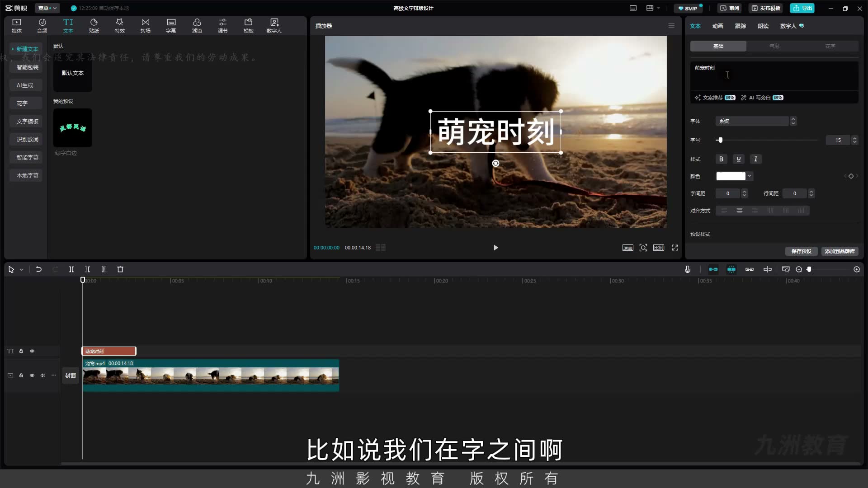Viewport: 868px width, 488px height.
Task: Select 文字模板 in left sidebar
Action: 27,121
